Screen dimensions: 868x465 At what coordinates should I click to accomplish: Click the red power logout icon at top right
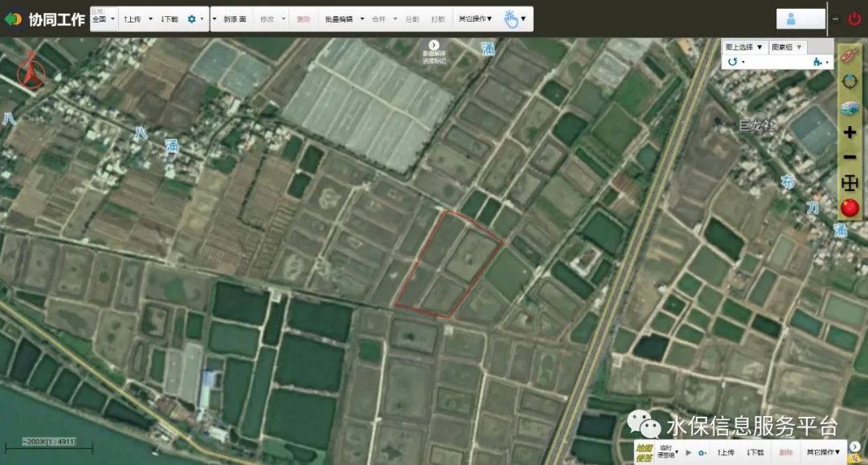point(854,18)
